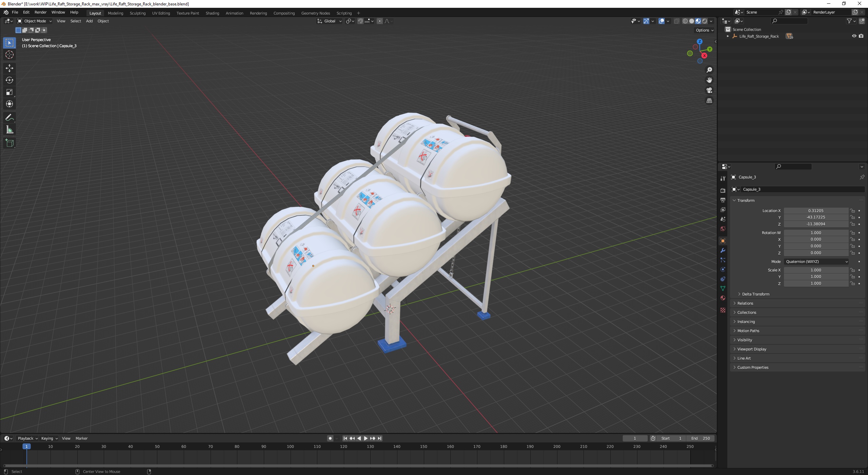Click play animation button in timeline

click(364, 438)
